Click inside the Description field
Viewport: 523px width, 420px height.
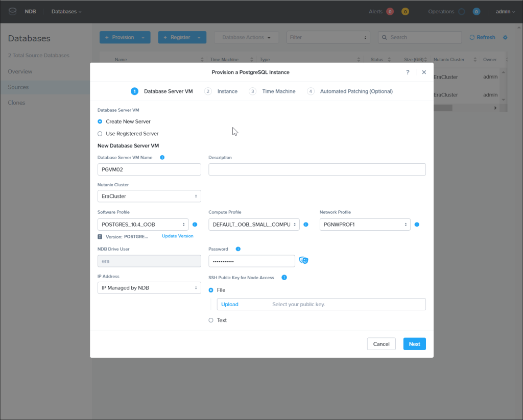click(x=317, y=169)
